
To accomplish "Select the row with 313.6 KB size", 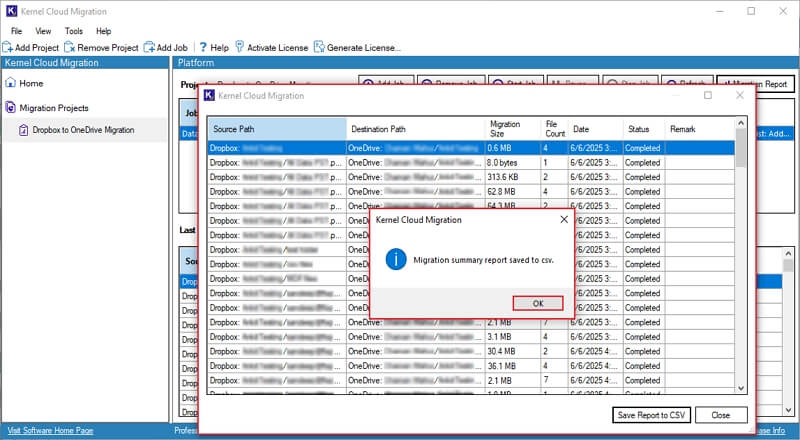I will 471,177.
